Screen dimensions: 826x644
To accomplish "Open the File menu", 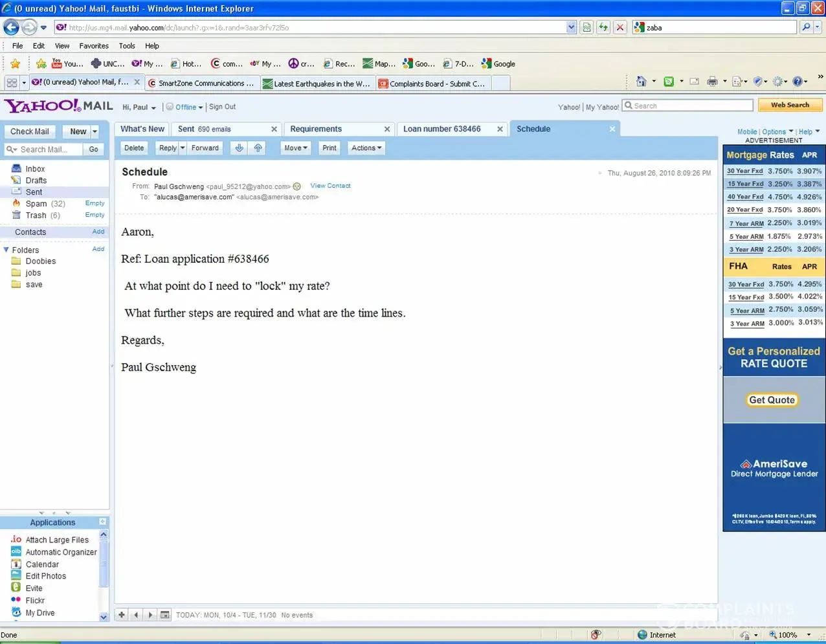I will pos(17,46).
